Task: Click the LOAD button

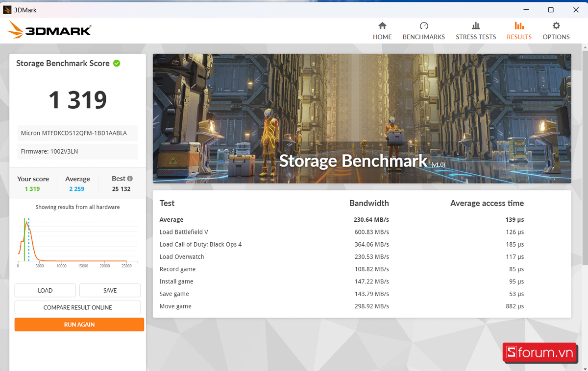Action: click(45, 290)
